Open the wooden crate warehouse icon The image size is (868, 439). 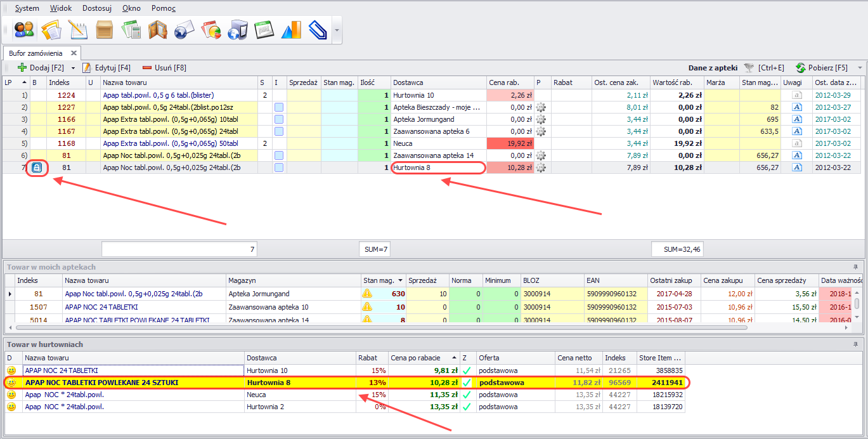tap(105, 30)
